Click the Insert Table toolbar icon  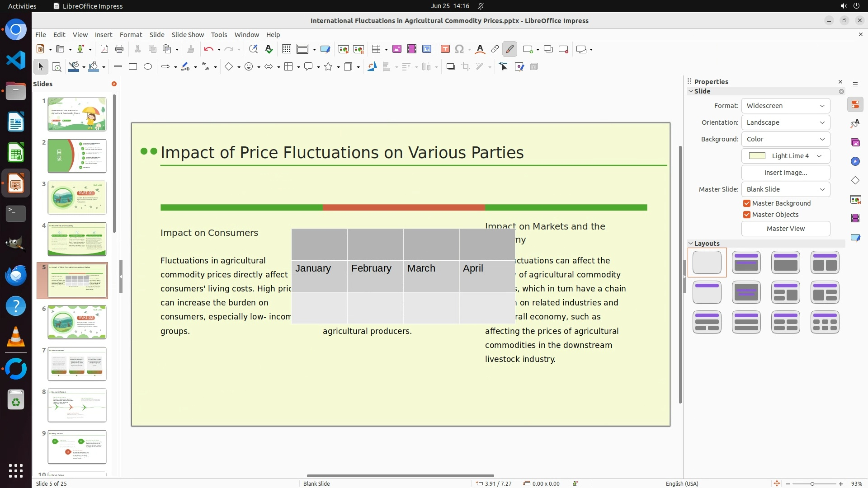376,49
